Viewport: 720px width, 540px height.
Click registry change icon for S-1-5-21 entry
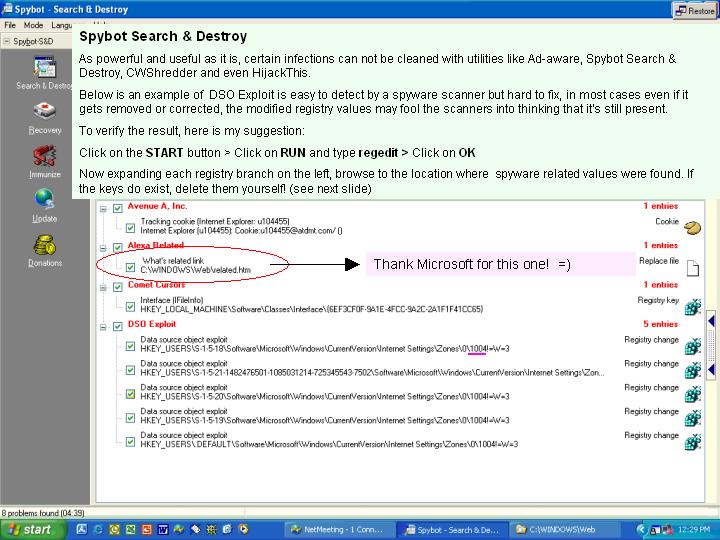click(692, 370)
